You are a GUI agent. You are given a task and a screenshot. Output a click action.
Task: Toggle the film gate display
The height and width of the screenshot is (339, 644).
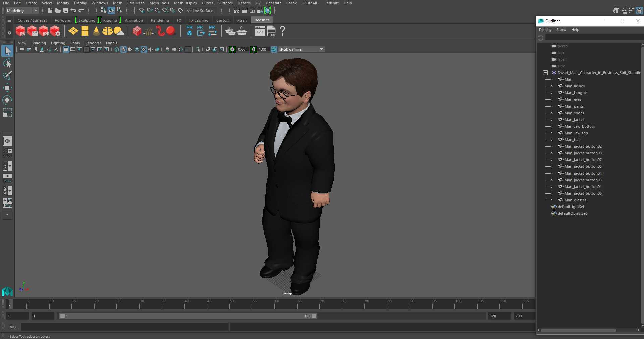tap(73, 50)
